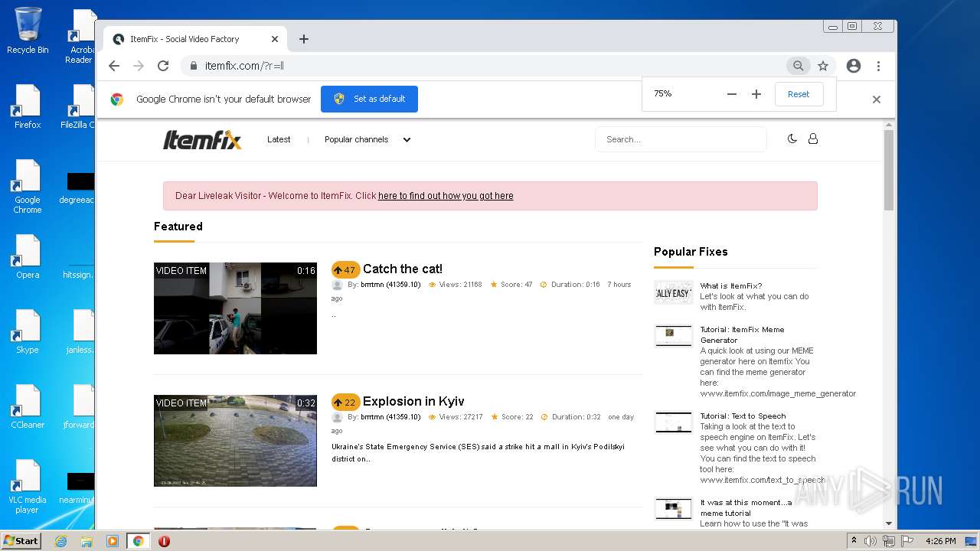Click the 'Duration: 0:32' text

pos(576,417)
